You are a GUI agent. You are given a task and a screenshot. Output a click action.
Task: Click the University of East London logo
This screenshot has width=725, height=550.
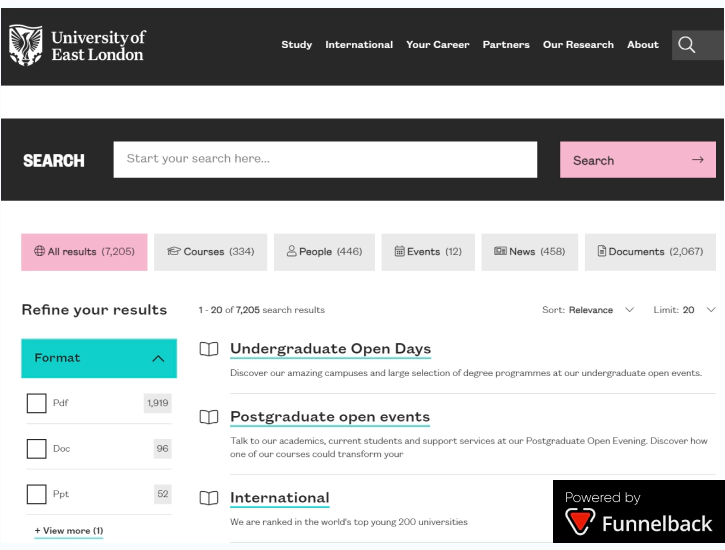click(77, 45)
